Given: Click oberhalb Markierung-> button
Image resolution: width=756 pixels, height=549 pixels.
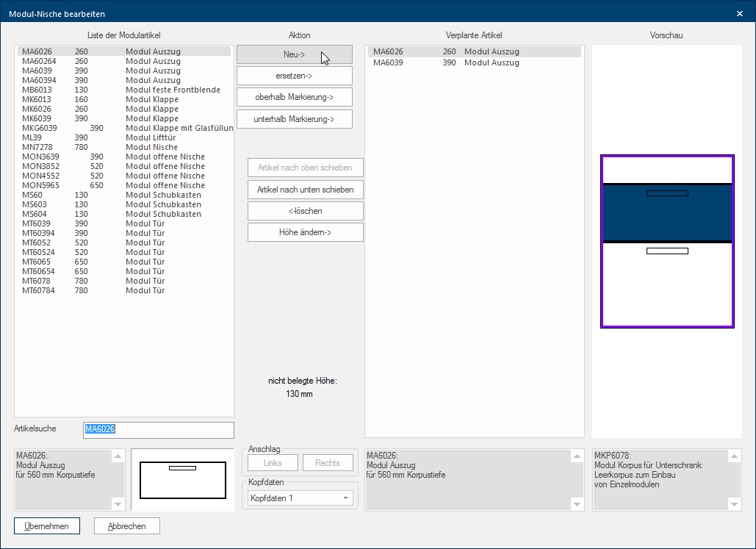Looking at the screenshot, I should pyautogui.click(x=294, y=97).
